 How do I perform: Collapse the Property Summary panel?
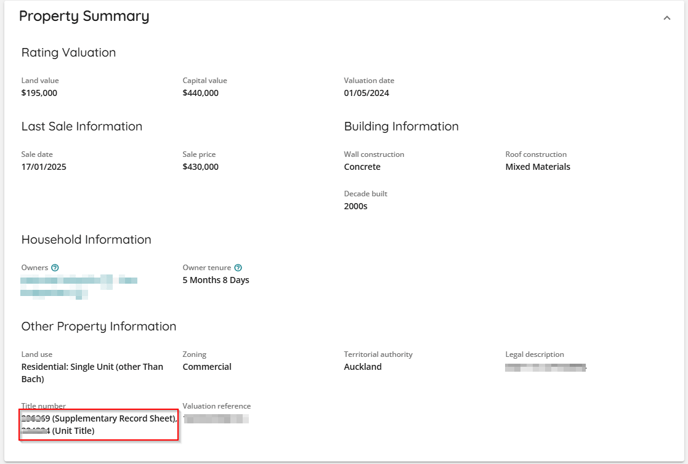click(x=666, y=18)
